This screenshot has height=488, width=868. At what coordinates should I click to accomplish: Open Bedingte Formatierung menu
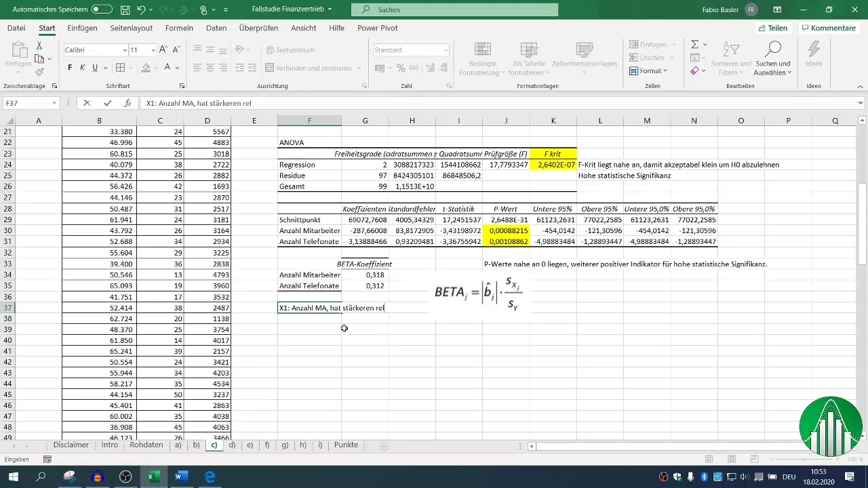482,59
